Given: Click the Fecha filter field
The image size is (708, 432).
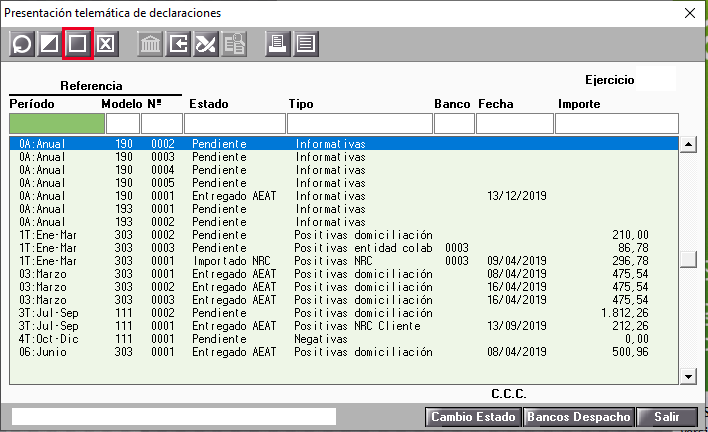Looking at the screenshot, I should click(x=515, y=124).
